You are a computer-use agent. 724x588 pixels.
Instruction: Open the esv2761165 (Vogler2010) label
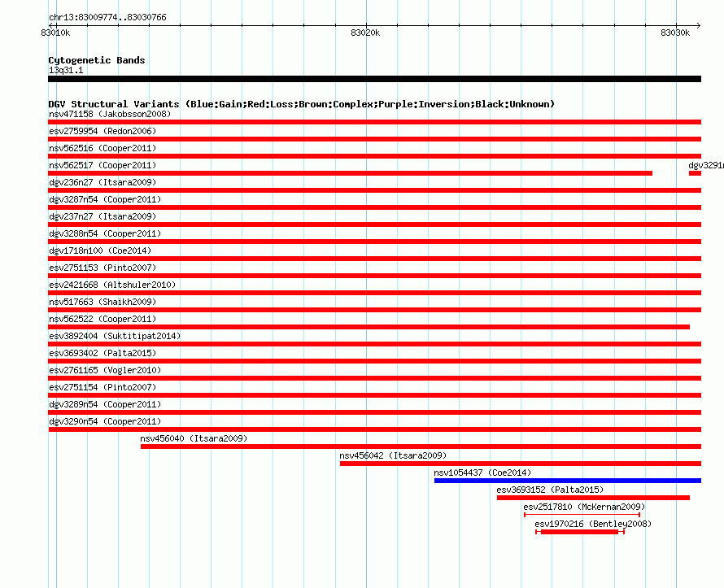point(105,370)
